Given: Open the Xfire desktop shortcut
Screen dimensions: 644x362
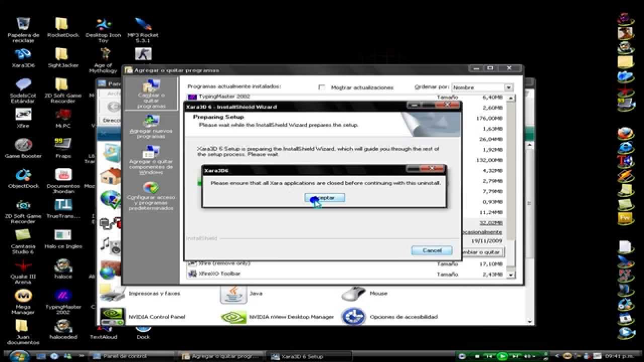Looking at the screenshot, I should (23, 119).
